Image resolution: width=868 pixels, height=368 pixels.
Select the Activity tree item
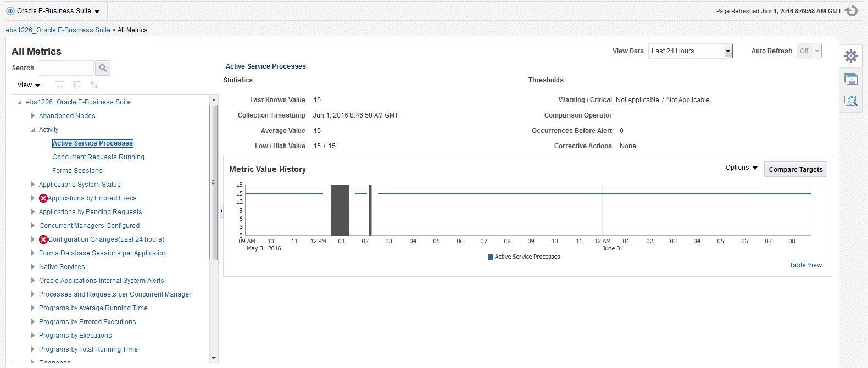click(48, 130)
